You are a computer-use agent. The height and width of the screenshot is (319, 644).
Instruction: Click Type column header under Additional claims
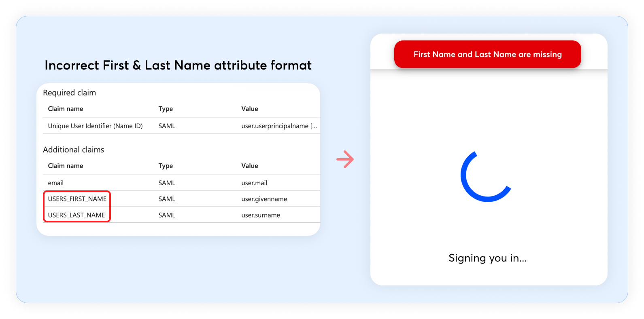pos(166,166)
